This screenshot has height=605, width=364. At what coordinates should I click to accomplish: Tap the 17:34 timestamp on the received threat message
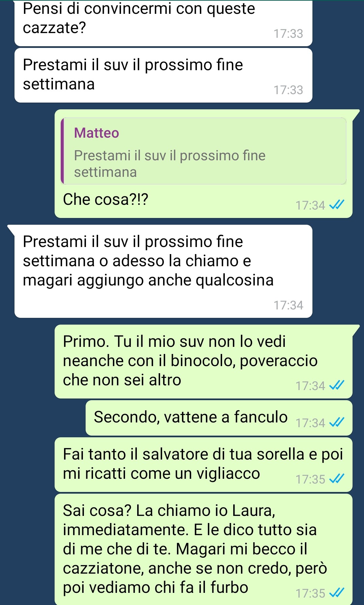(289, 305)
